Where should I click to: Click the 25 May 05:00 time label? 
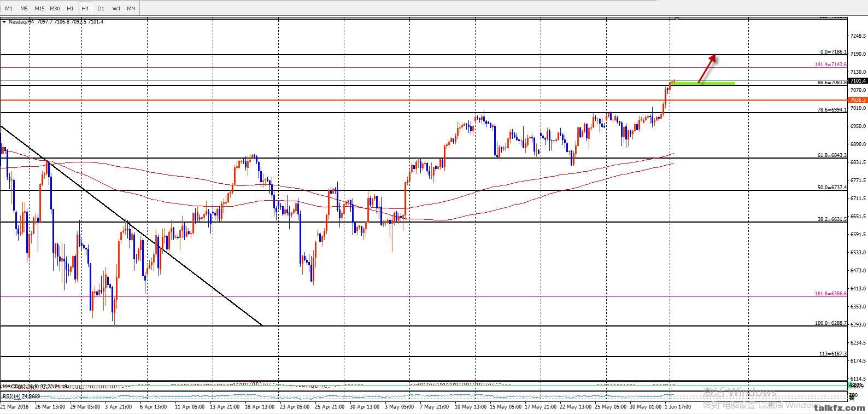point(611,407)
